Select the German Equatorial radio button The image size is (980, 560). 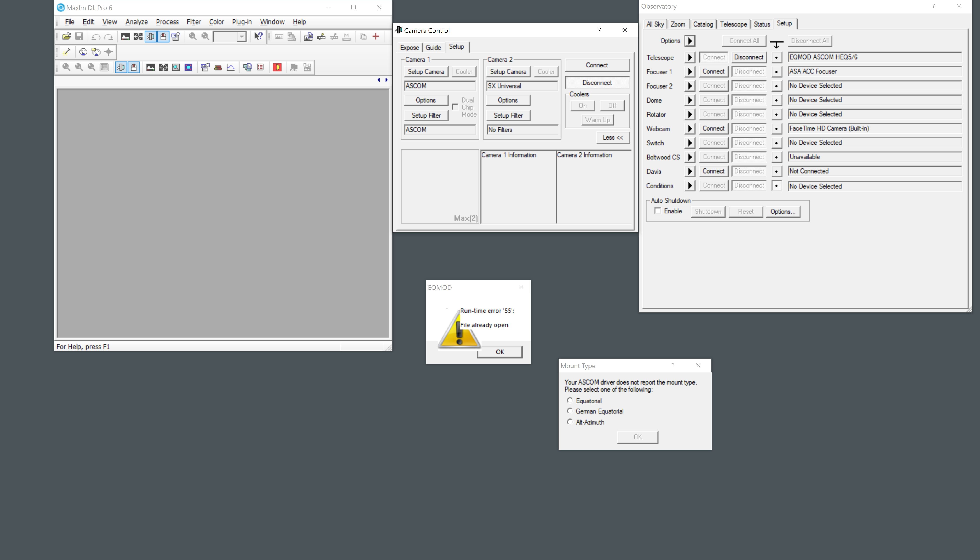[570, 411]
